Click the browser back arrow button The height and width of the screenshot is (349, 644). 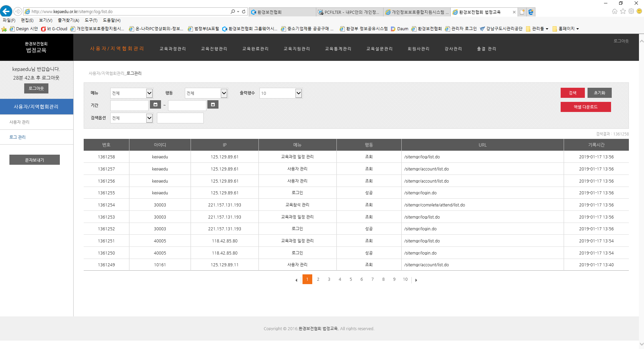pos(6,11)
